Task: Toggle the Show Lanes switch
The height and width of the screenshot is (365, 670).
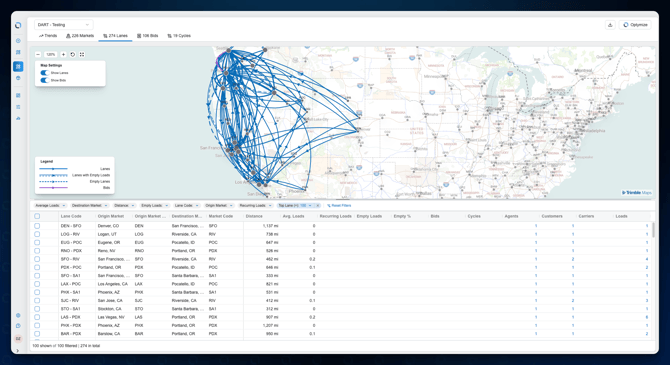Action: pos(44,73)
